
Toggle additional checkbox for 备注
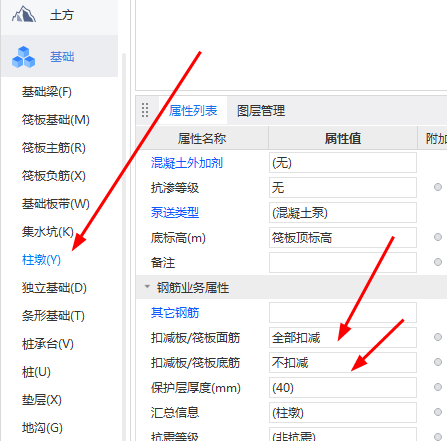tap(438, 262)
